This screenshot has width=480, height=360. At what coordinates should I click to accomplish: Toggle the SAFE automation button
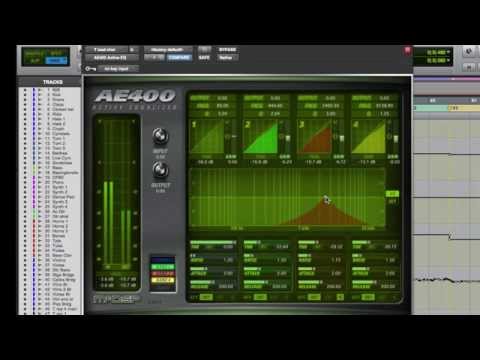[204, 58]
